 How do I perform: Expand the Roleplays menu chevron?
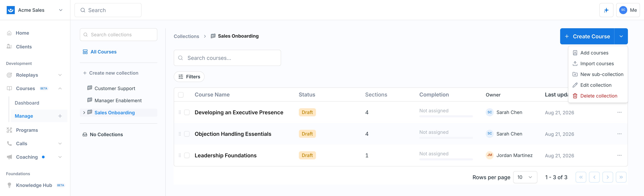pos(60,75)
